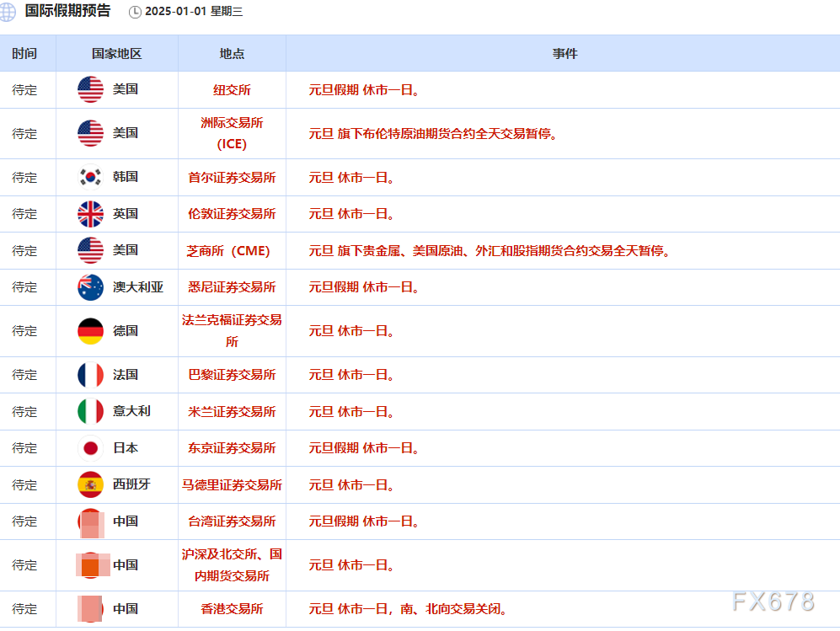Select the British flag beside 英国
The image size is (840, 631).
click(x=90, y=214)
